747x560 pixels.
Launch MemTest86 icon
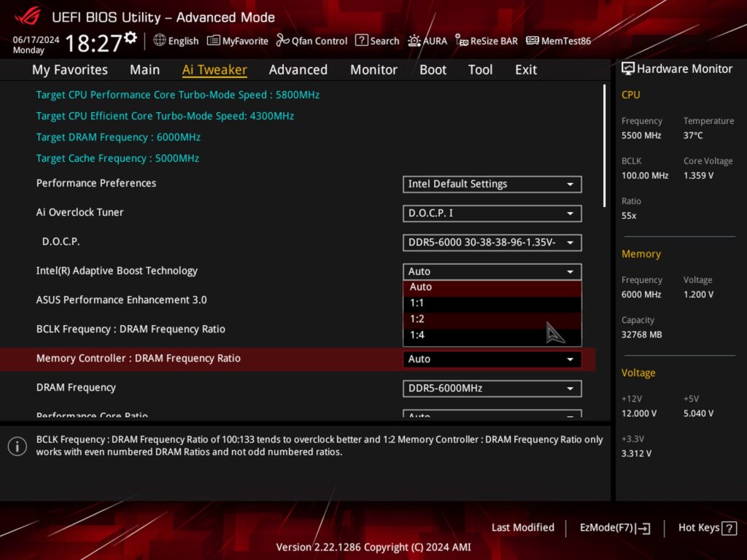(x=532, y=41)
